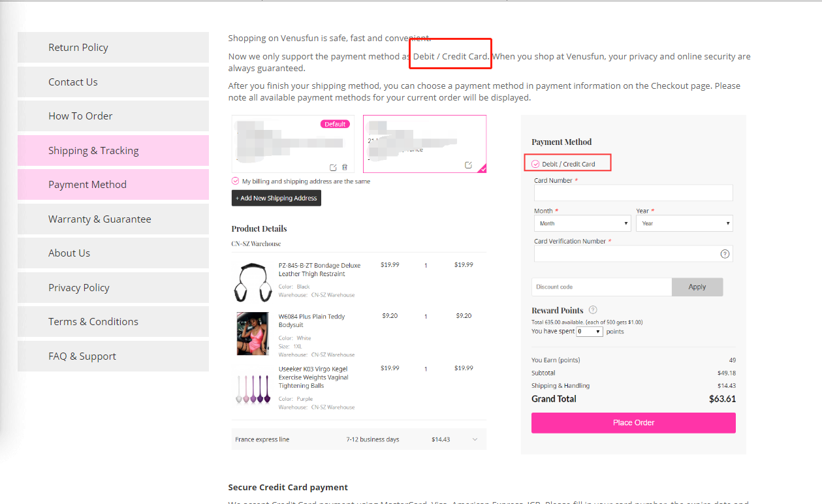Focus the Card Number input field
Screen dimensions: 822x504
coord(633,193)
